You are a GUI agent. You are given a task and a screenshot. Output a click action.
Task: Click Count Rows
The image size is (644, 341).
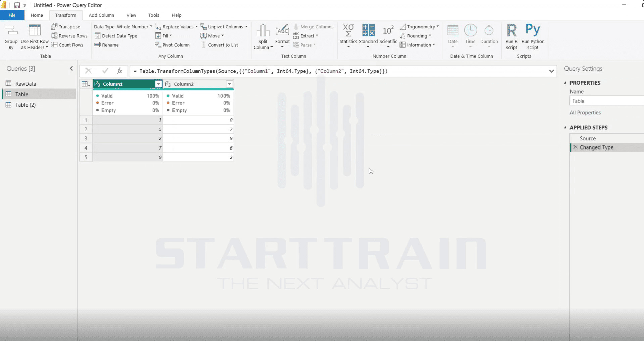[x=67, y=45]
